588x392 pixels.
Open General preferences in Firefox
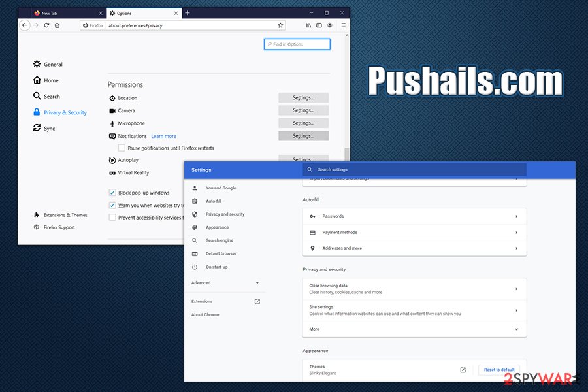click(48, 64)
